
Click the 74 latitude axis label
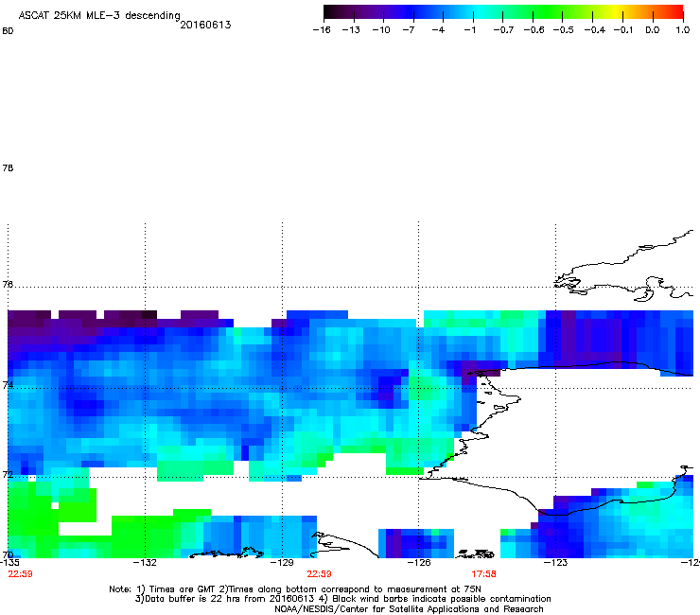pyautogui.click(x=8, y=385)
